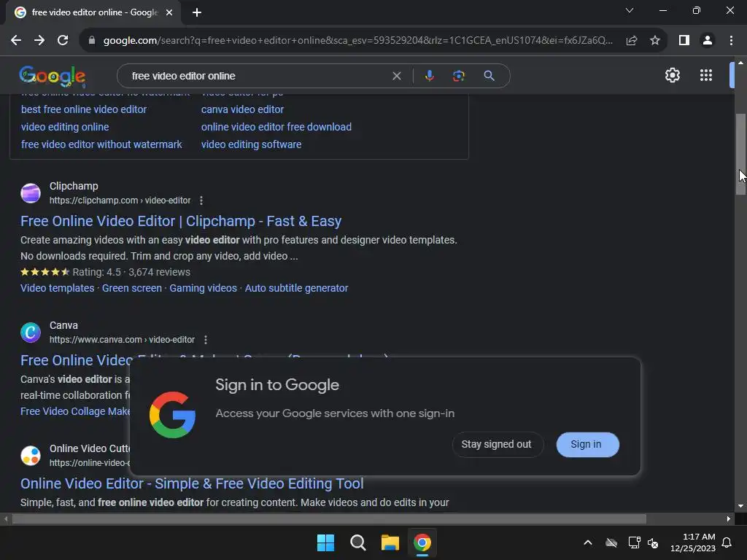The height and width of the screenshot is (560, 747).
Task: Bookmark this tab with star icon
Action: 655,41
